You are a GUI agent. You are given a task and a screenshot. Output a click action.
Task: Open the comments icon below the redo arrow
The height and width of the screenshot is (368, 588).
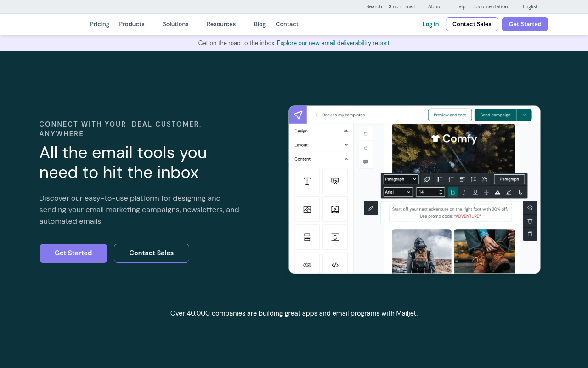366,162
